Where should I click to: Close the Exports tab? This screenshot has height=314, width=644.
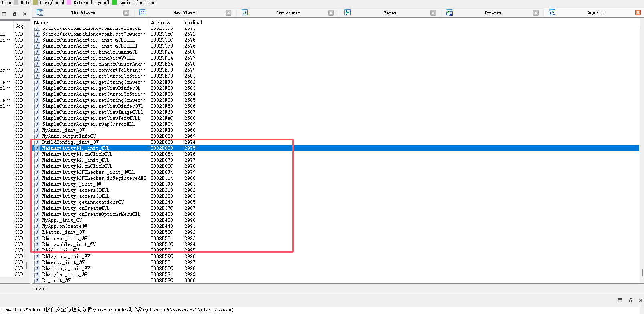pos(638,12)
